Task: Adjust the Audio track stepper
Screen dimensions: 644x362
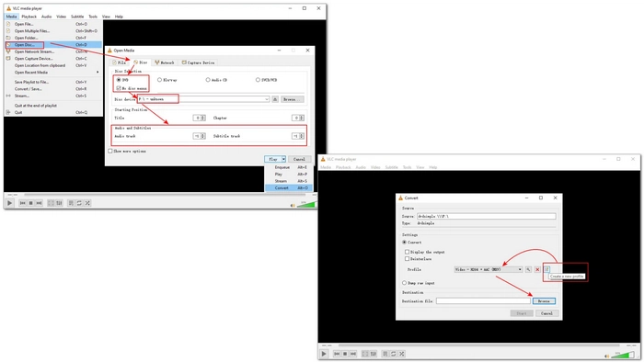Action: point(203,136)
